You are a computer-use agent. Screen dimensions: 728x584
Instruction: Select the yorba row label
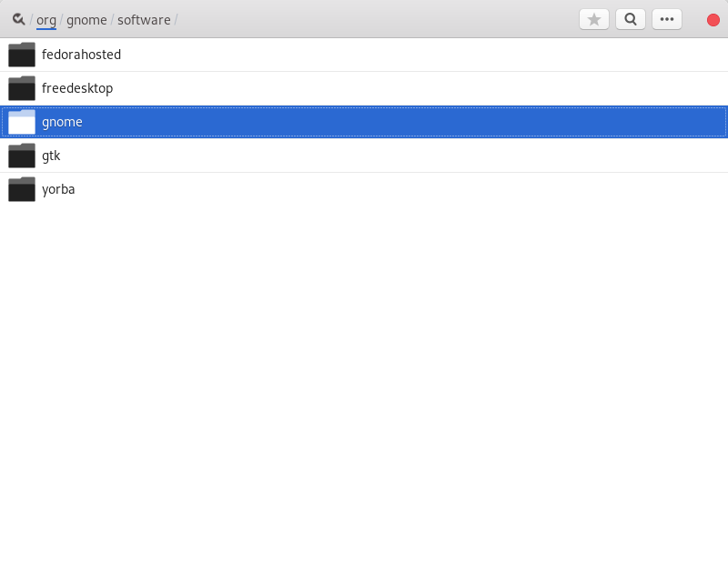[x=58, y=189]
